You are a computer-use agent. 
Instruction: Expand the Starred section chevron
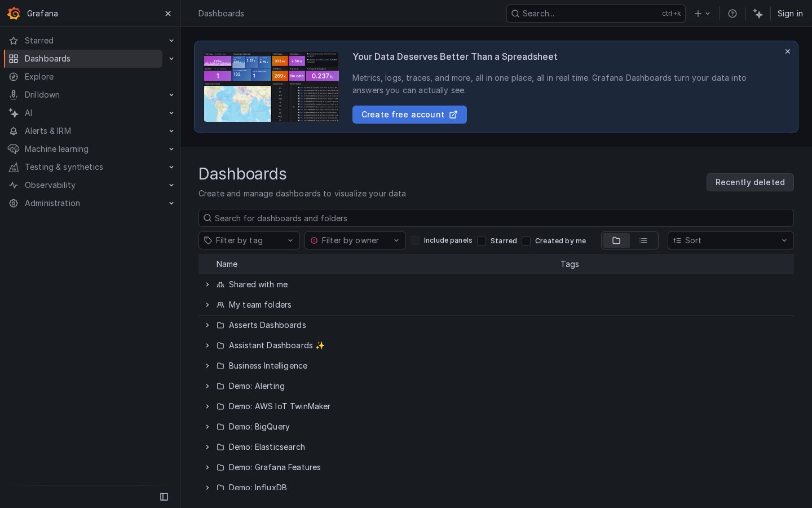[171, 41]
